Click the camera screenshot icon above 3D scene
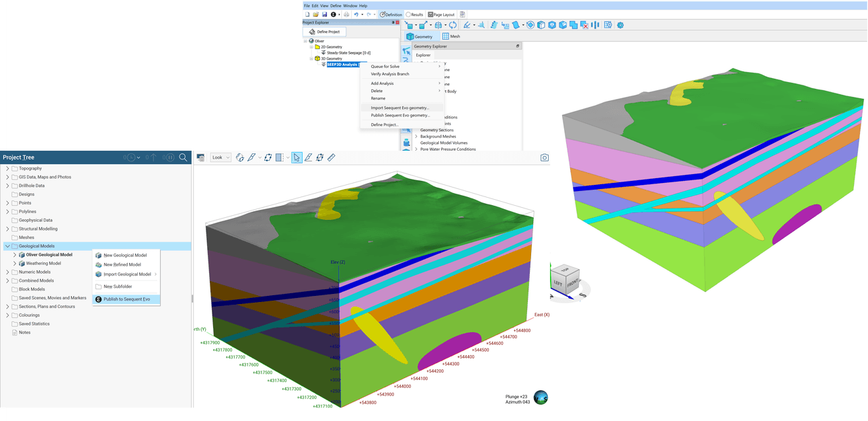The width and height of the screenshot is (868, 421). tap(545, 157)
